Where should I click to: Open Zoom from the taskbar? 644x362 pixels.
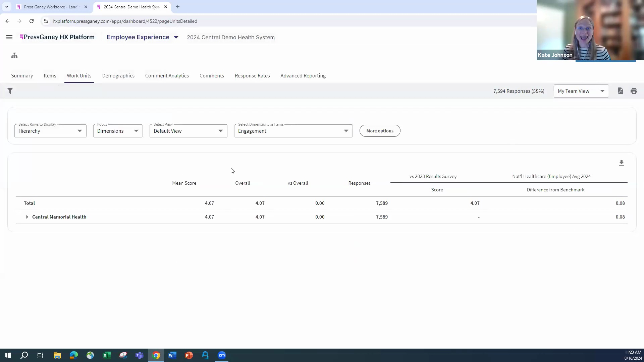(222, 355)
